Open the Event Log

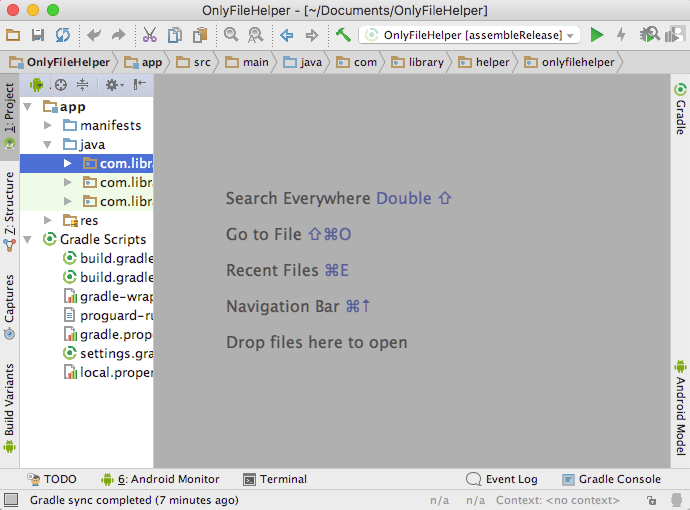tap(502, 479)
